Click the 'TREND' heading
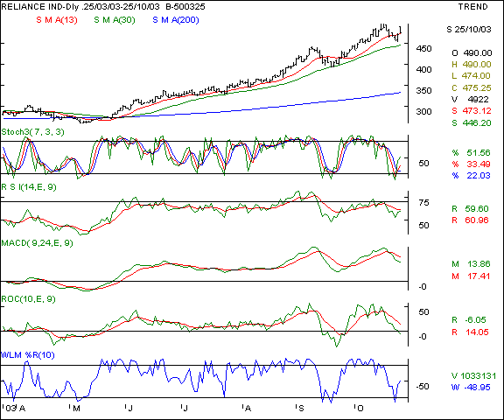The width and height of the screenshot is (504, 420). (472, 7)
